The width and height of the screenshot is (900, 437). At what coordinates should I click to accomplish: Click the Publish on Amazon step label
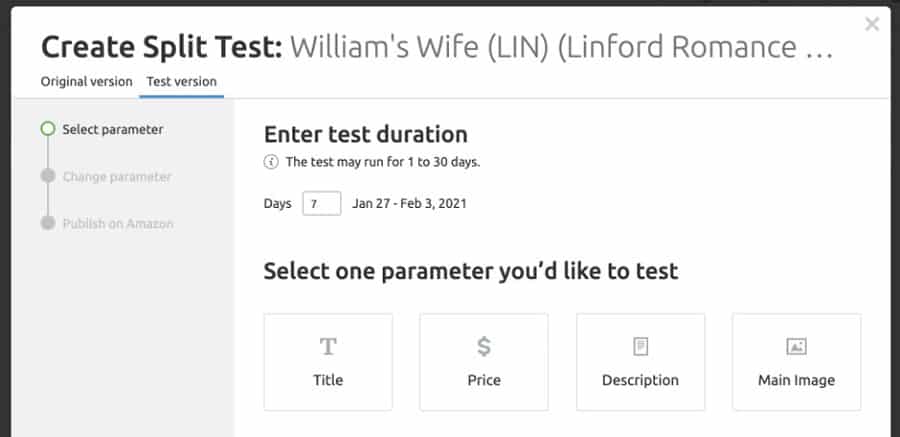[118, 224]
